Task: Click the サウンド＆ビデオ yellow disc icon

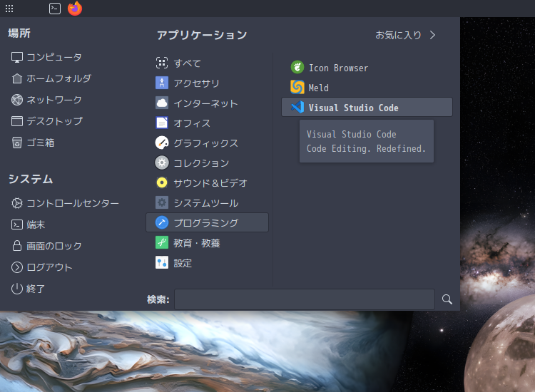Action: click(x=162, y=182)
